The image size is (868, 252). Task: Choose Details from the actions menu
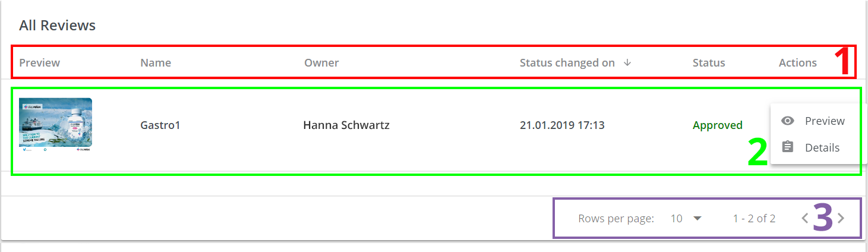[x=822, y=147]
